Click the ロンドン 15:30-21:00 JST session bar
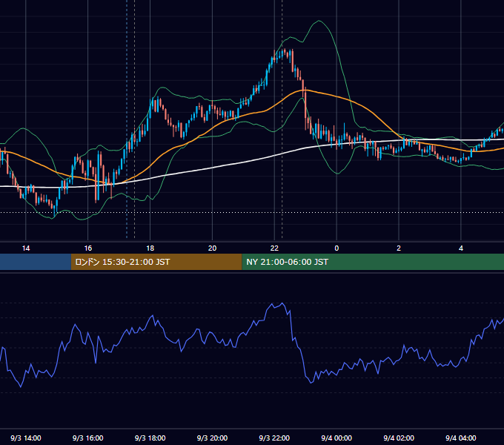This screenshot has height=445, width=504. tap(156, 262)
